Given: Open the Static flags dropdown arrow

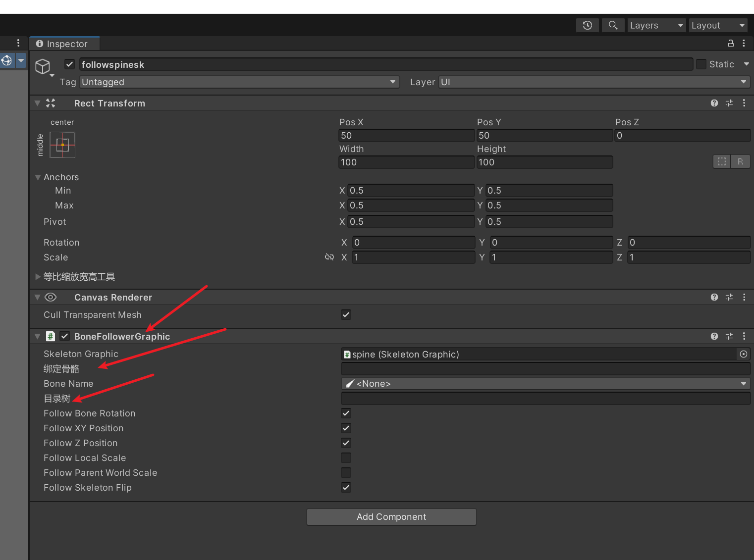Looking at the screenshot, I should (x=746, y=64).
